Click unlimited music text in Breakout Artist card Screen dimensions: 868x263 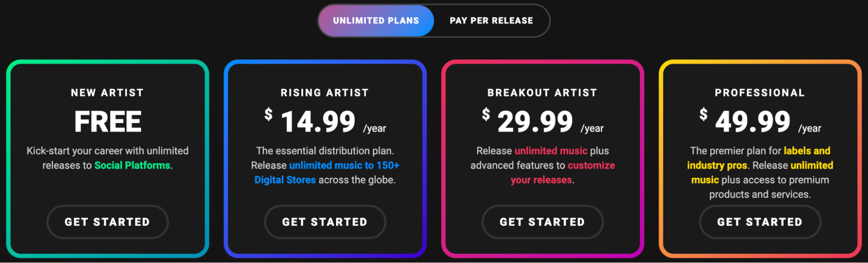click(551, 151)
